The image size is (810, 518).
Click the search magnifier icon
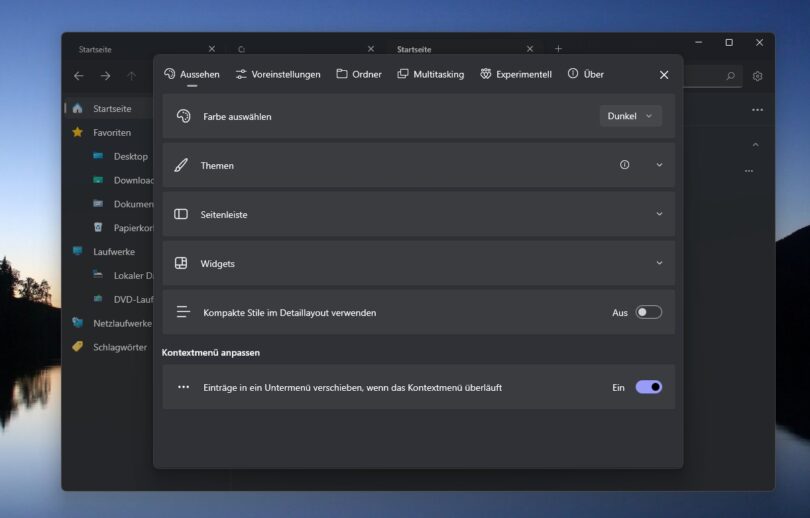tap(730, 76)
